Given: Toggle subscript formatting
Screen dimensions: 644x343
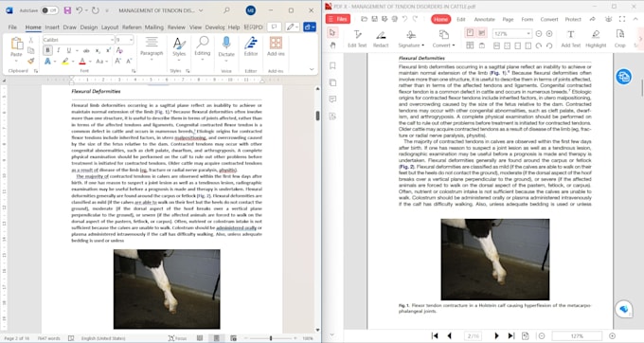Looking at the screenshot, I should click(98, 50).
